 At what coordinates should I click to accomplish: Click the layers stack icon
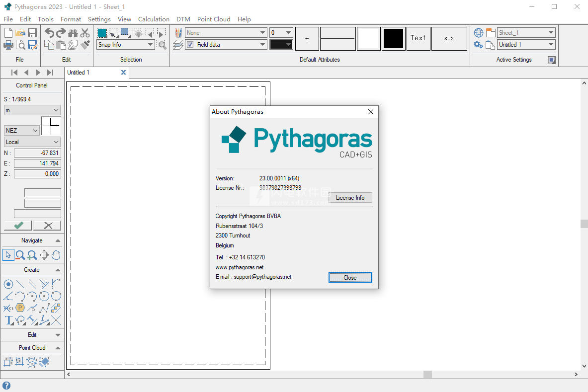coord(178,45)
